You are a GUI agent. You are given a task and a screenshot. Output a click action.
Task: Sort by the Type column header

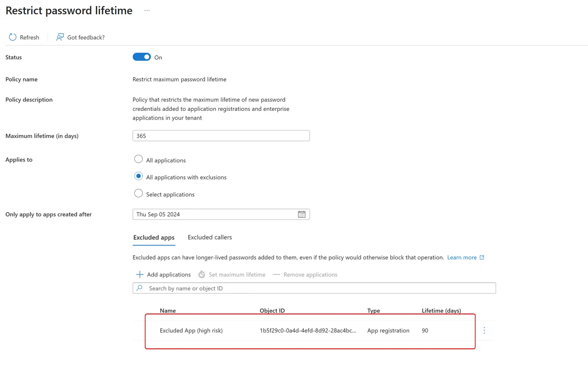pyautogui.click(x=373, y=311)
